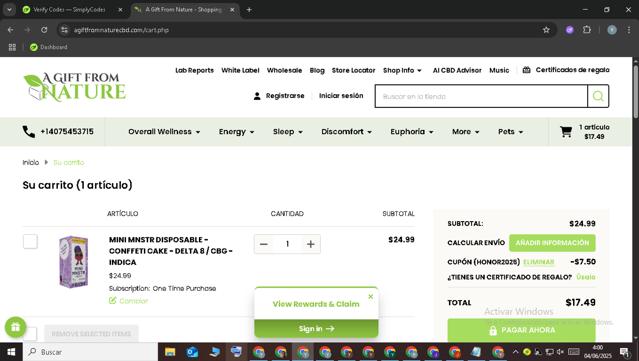Click the Mini MNSTR product thumbnail

pos(73,262)
